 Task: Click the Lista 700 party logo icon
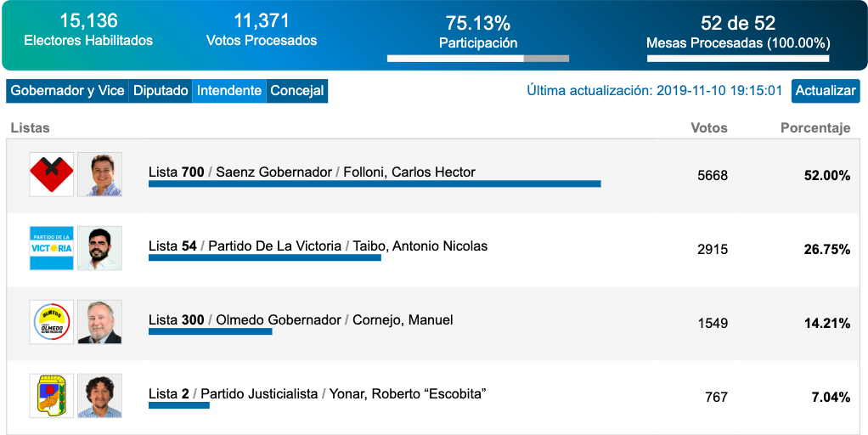point(52,174)
